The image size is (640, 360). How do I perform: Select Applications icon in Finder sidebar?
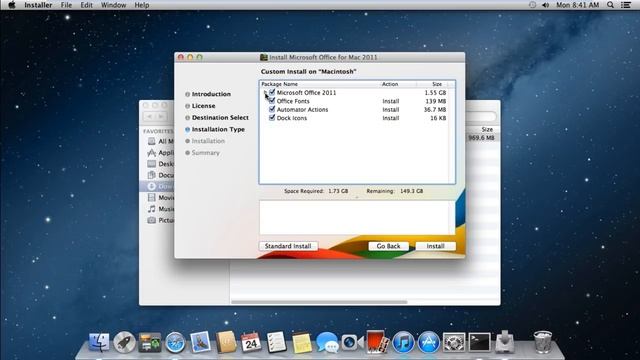[x=152, y=153]
